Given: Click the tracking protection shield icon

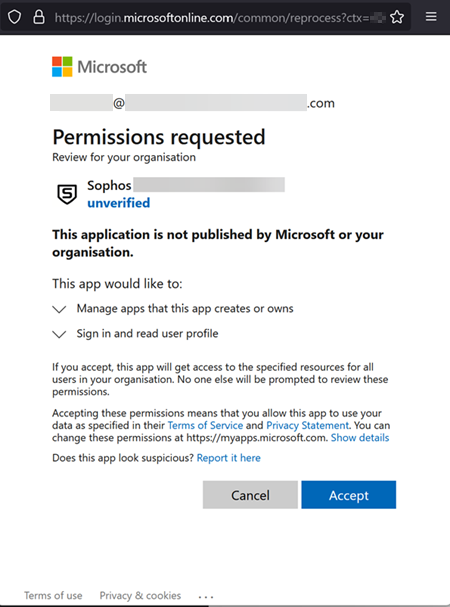Looking at the screenshot, I should click(x=14, y=17).
